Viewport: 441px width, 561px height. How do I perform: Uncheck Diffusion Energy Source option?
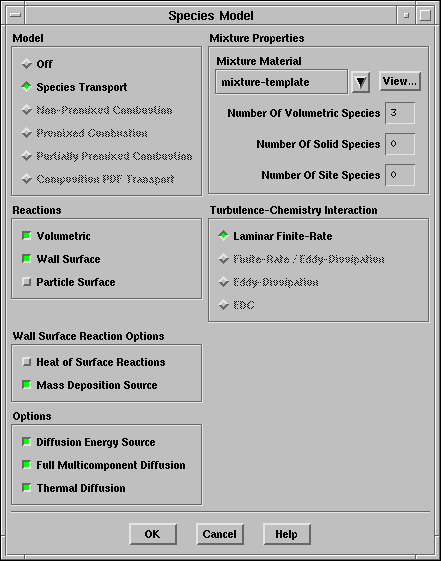coord(26,442)
